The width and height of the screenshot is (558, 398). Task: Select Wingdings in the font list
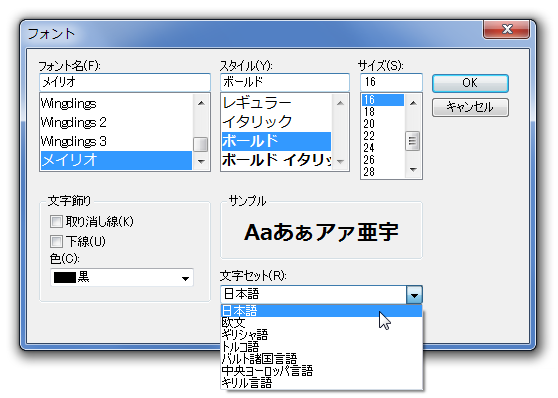pos(116,104)
